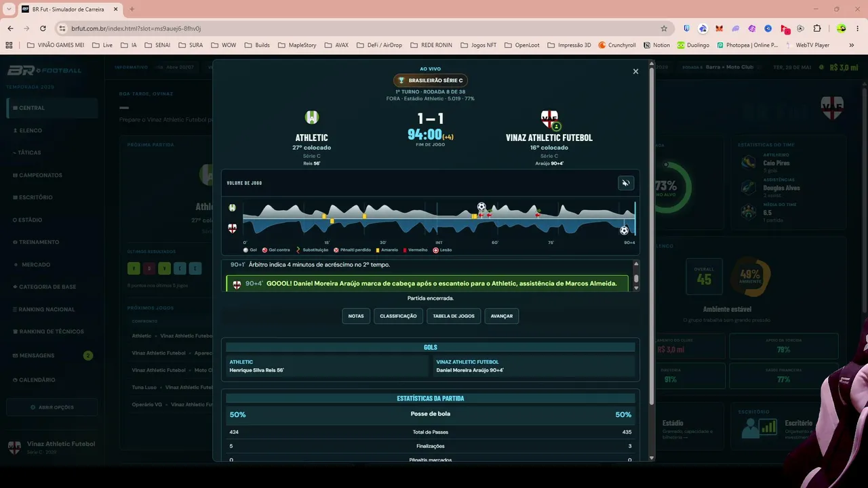Open TREINAMENTO in the sidebar
The image size is (868, 488).
52,242
